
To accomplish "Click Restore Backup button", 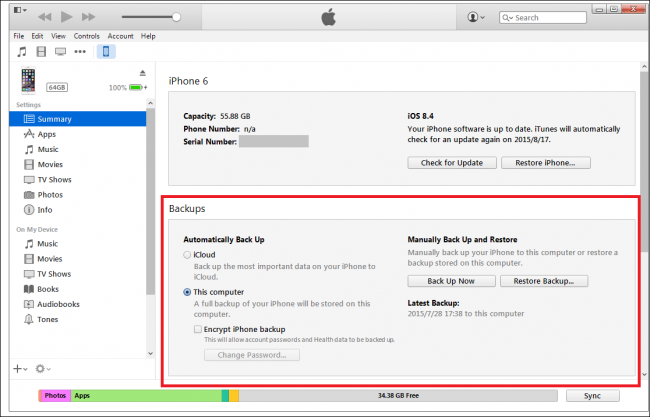I will pyautogui.click(x=544, y=281).
